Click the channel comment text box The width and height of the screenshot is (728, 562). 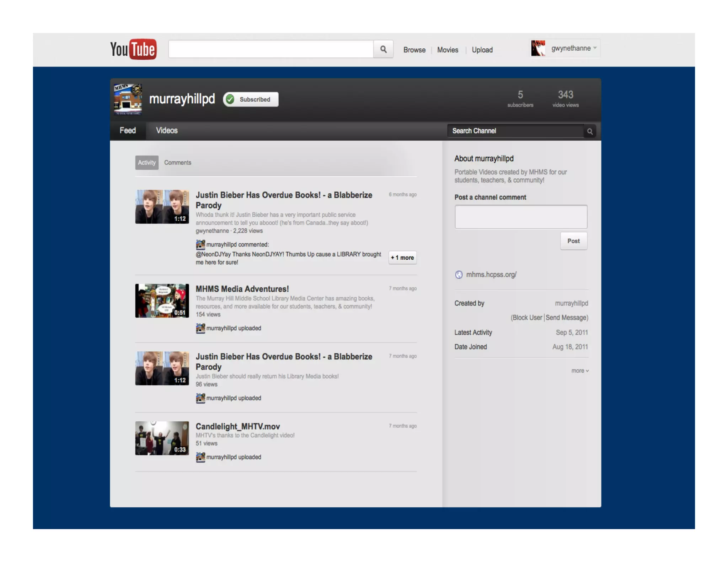coord(520,217)
